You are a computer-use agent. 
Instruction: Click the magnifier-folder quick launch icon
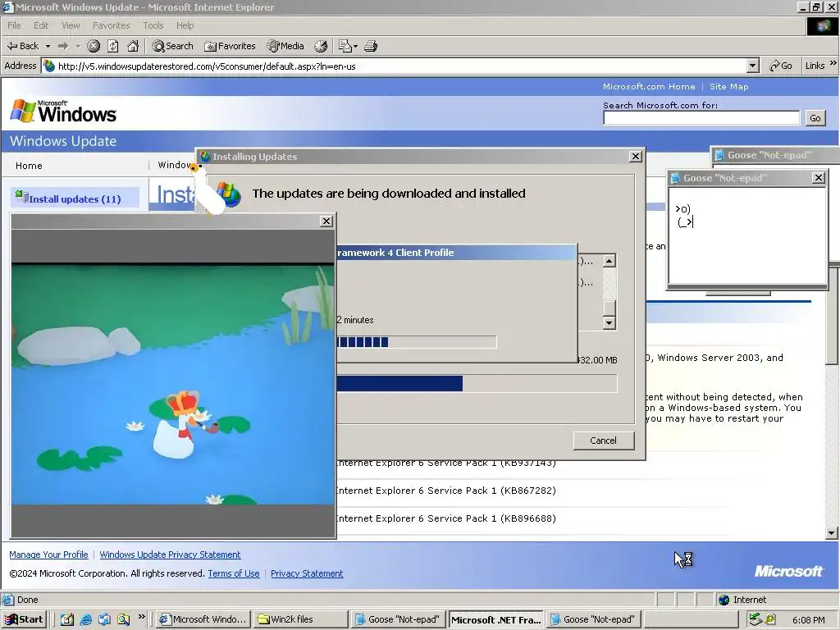click(124, 619)
